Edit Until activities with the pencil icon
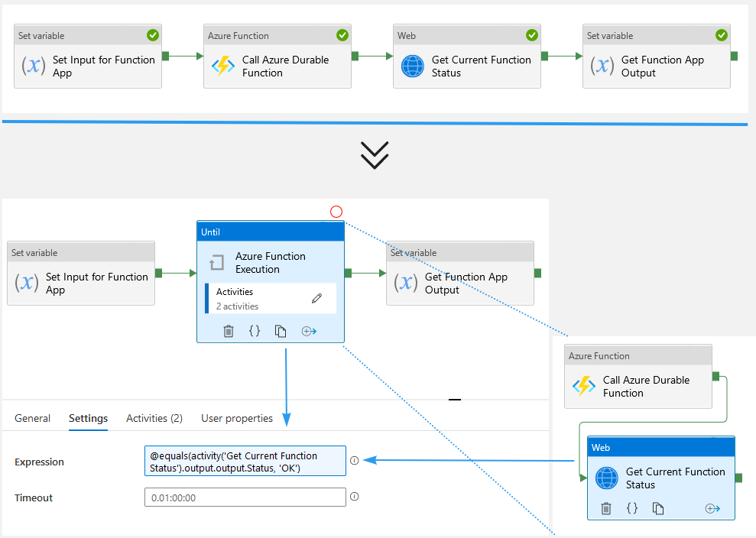This screenshot has height=538, width=756. pyautogui.click(x=316, y=298)
